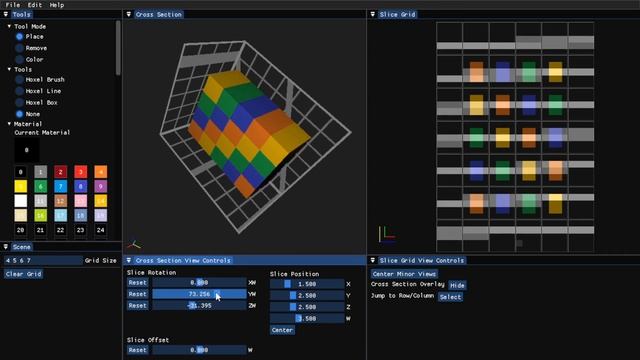Click the Center slice position button
The height and width of the screenshot is (360, 640).
(x=282, y=330)
